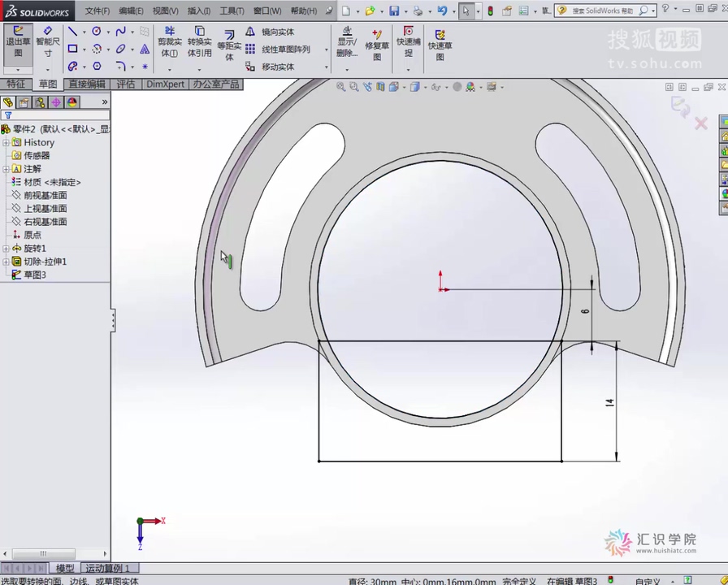Select the Circle sketch tool

(97, 31)
